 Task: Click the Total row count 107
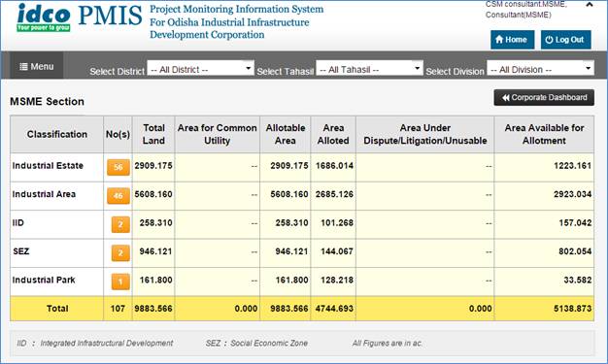[118, 309]
